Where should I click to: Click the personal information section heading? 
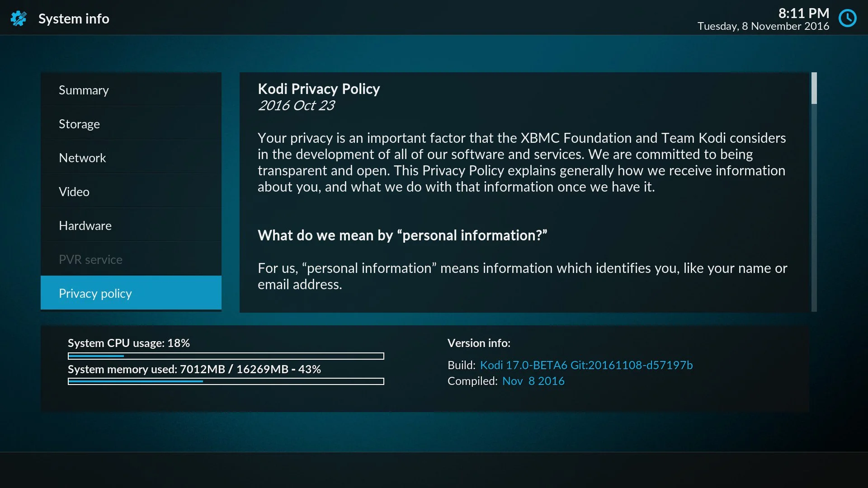point(402,235)
